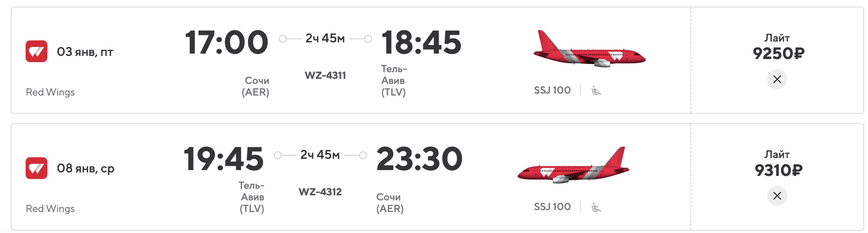Click Сочи (AER) arrival on second flight

coord(390,203)
